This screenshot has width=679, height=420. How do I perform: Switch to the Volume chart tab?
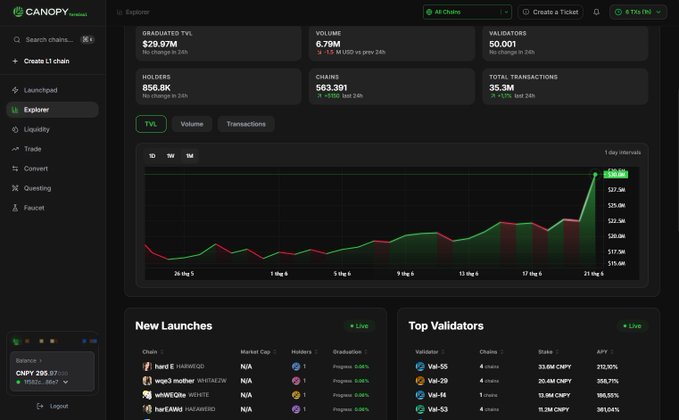pyautogui.click(x=192, y=124)
